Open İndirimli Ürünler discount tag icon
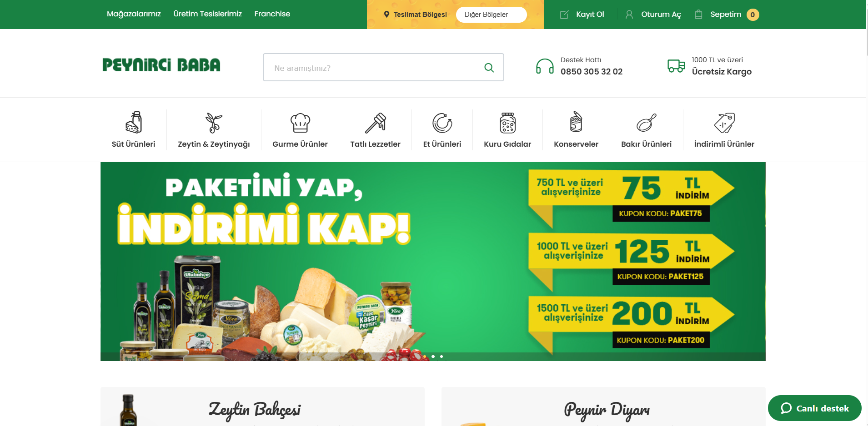 [x=724, y=123]
